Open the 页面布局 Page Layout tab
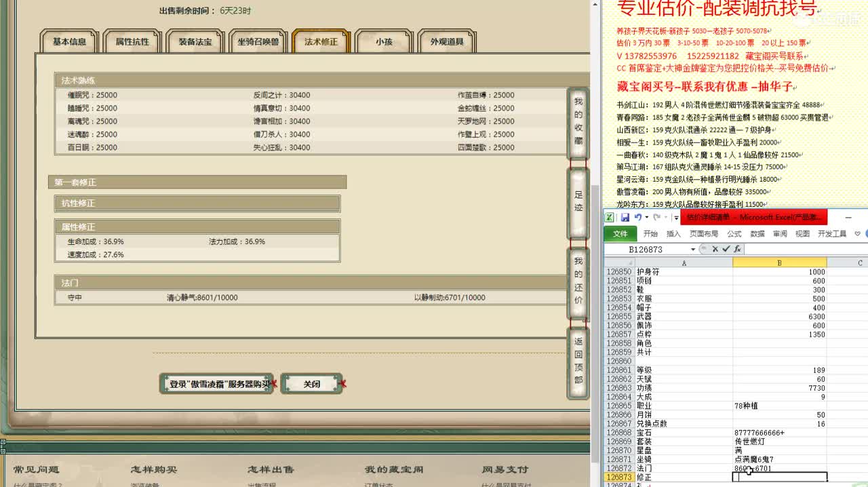The width and height of the screenshot is (868, 487). pos(704,234)
